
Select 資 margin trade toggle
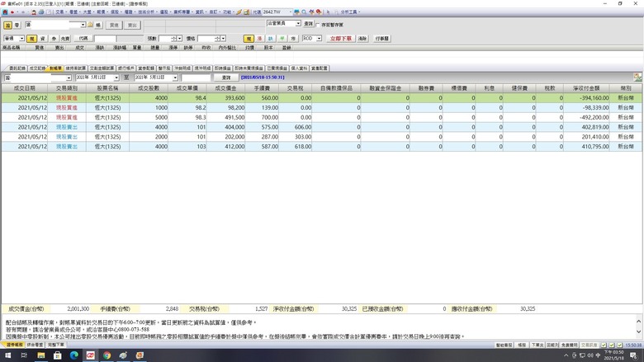[x=42, y=39]
